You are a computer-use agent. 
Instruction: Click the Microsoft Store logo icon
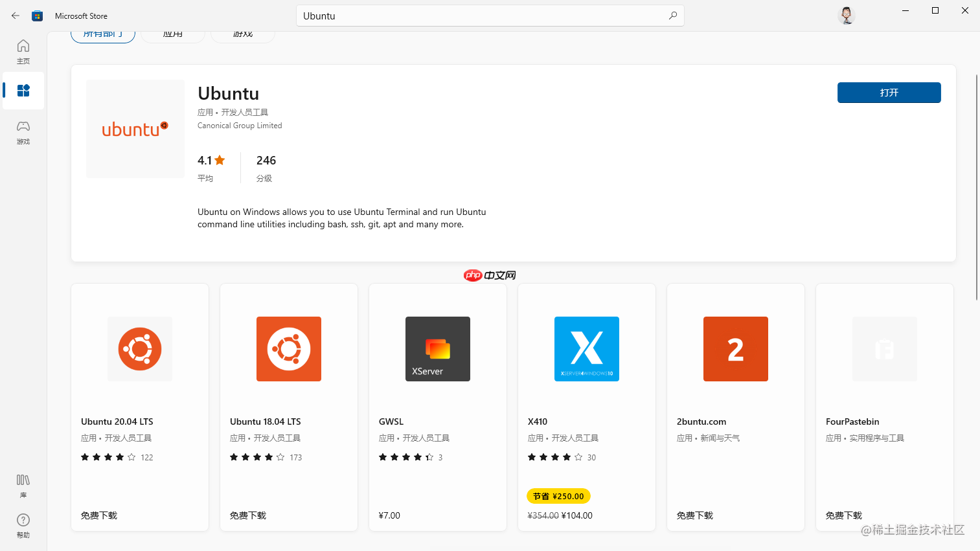(x=38, y=16)
